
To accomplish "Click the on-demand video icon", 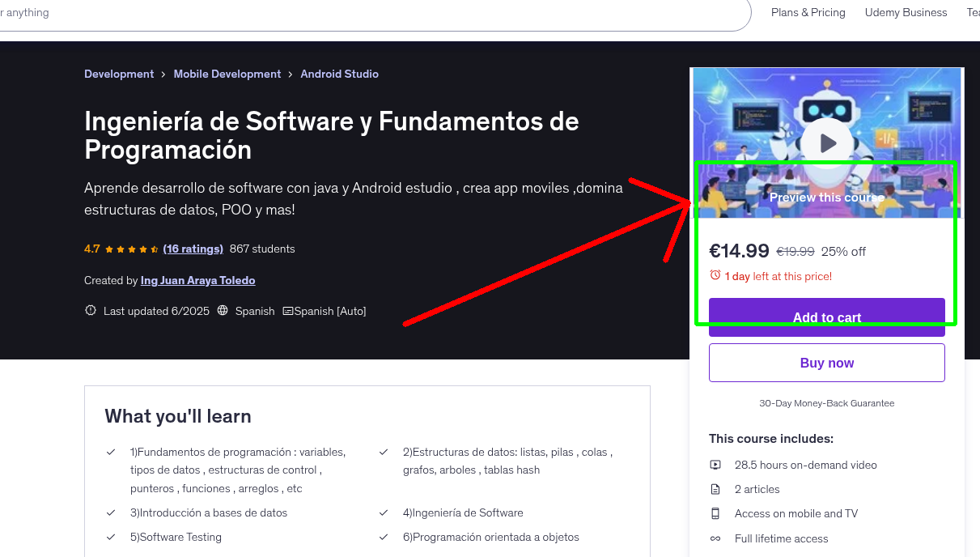I will click(x=715, y=465).
